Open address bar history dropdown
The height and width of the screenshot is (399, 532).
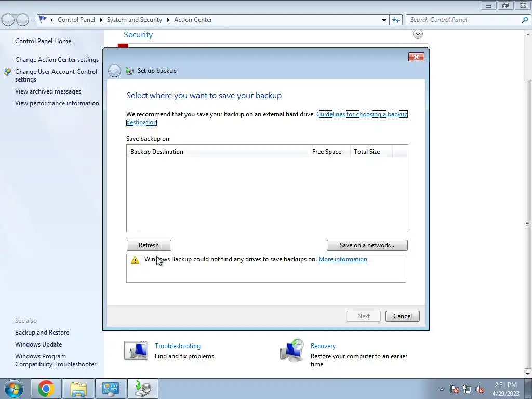pyautogui.click(x=384, y=20)
